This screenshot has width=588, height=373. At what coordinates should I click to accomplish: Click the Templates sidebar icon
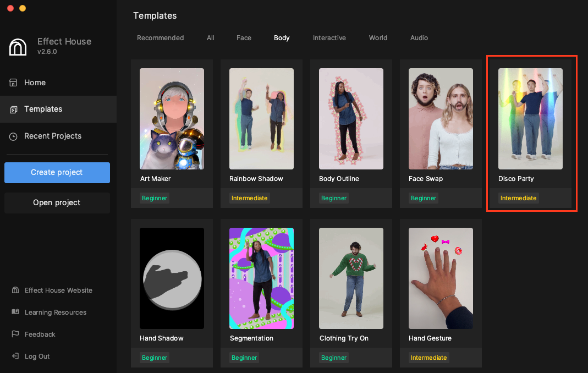(x=14, y=109)
